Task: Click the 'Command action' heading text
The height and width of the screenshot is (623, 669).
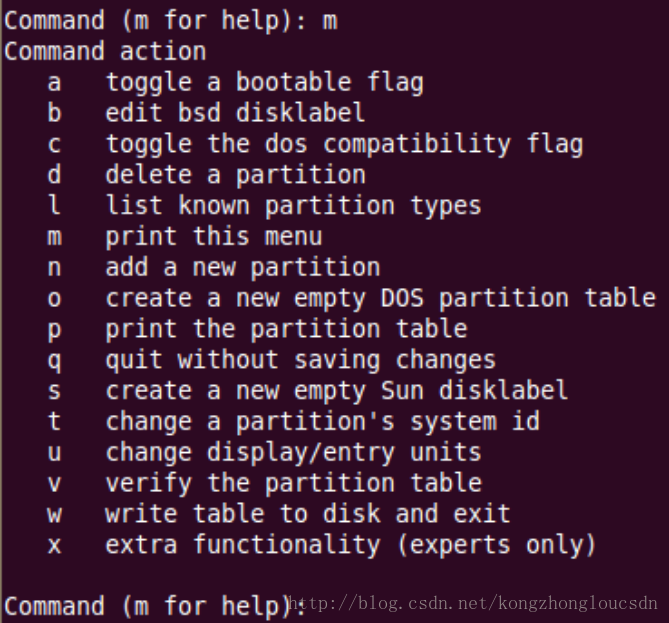Action: point(105,52)
